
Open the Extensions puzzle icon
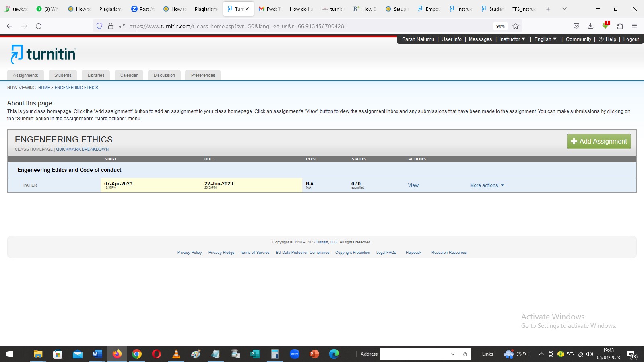[x=620, y=26]
